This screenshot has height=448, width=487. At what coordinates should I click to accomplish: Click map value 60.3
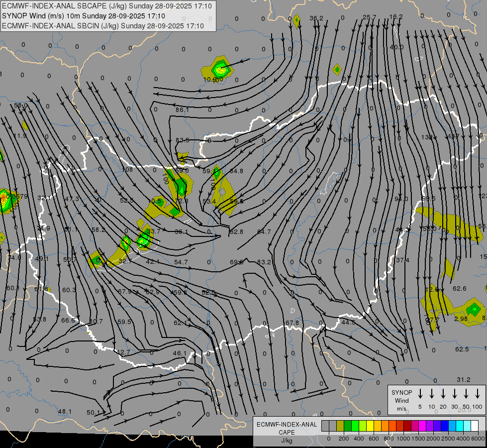[x=69, y=290]
